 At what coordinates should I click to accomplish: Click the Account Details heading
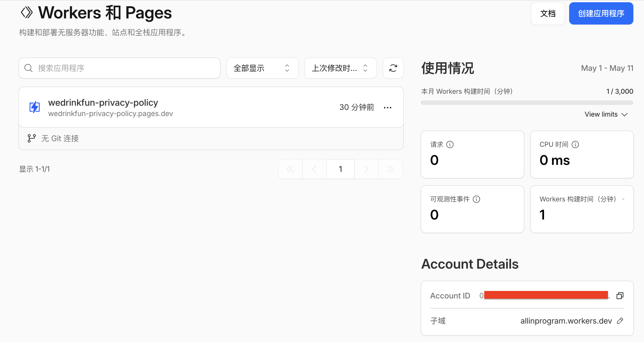point(470,264)
